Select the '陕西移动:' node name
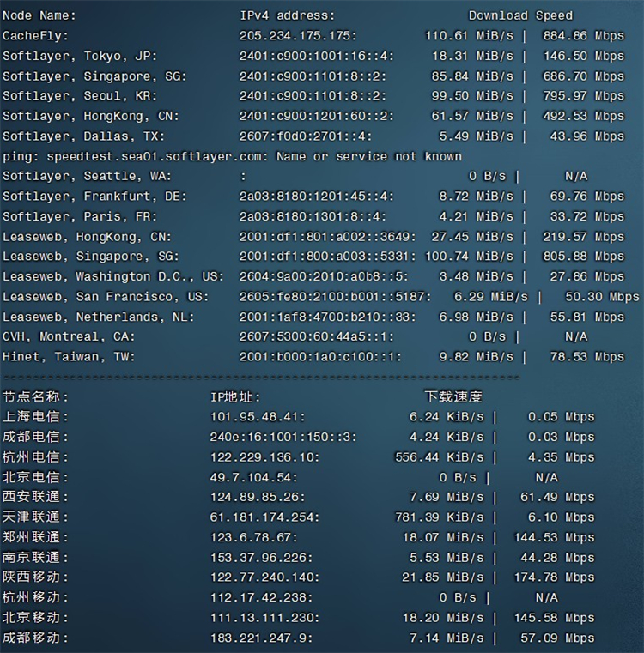The height and width of the screenshot is (653, 644). coord(35,577)
